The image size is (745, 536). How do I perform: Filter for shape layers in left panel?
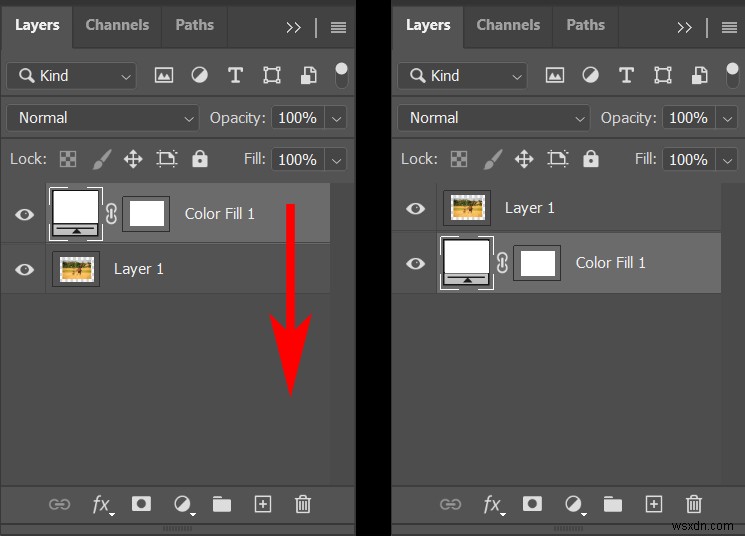coord(272,75)
